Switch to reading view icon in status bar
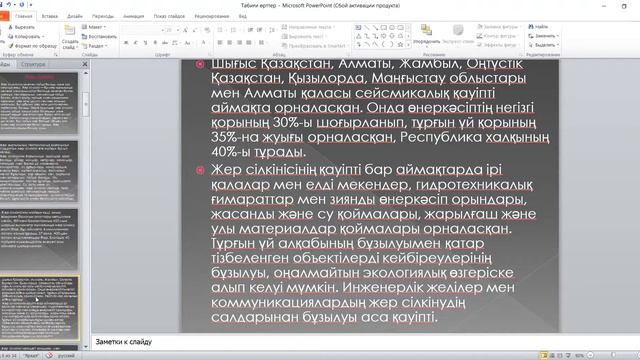640x360 pixels. 560,356
